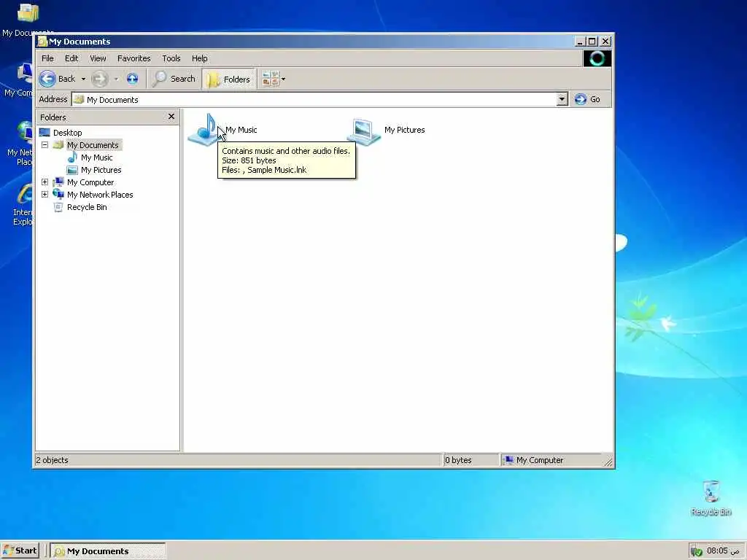The height and width of the screenshot is (560, 747).
Task: Select My Documents in the folder tree
Action: click(x=93, y=145)
